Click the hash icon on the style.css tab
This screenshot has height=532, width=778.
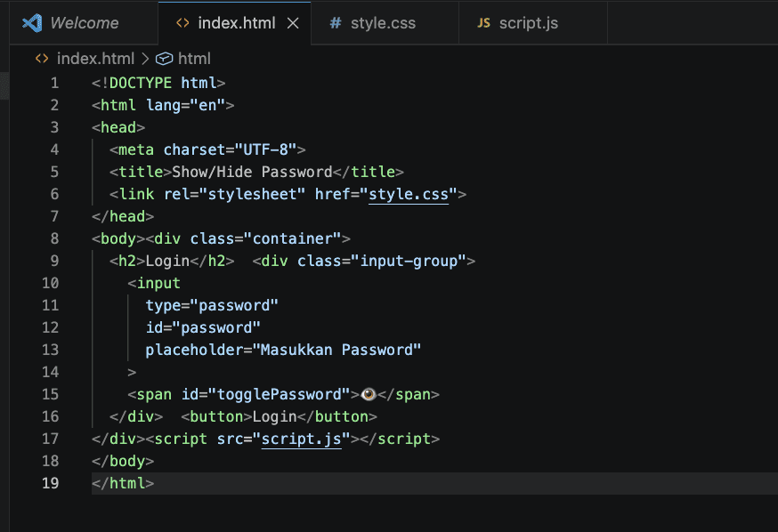[x=335, y=23]
